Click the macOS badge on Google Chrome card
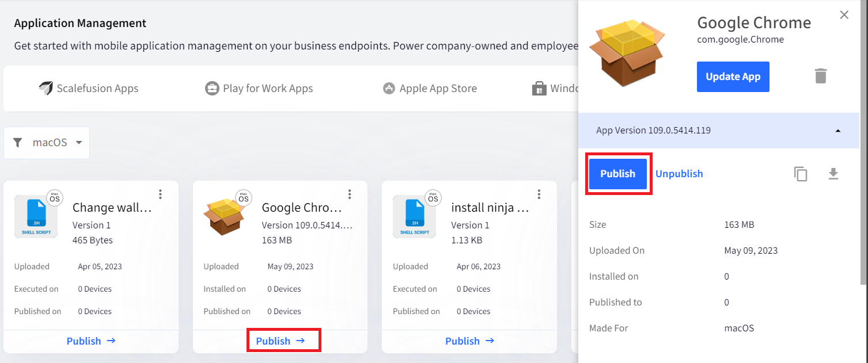 point(244,198)
